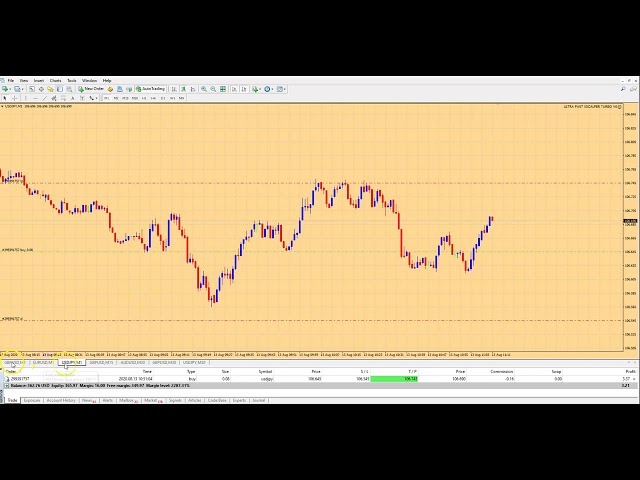
Task: Expand the chart template dropdown
Action: tap(281, 88)
